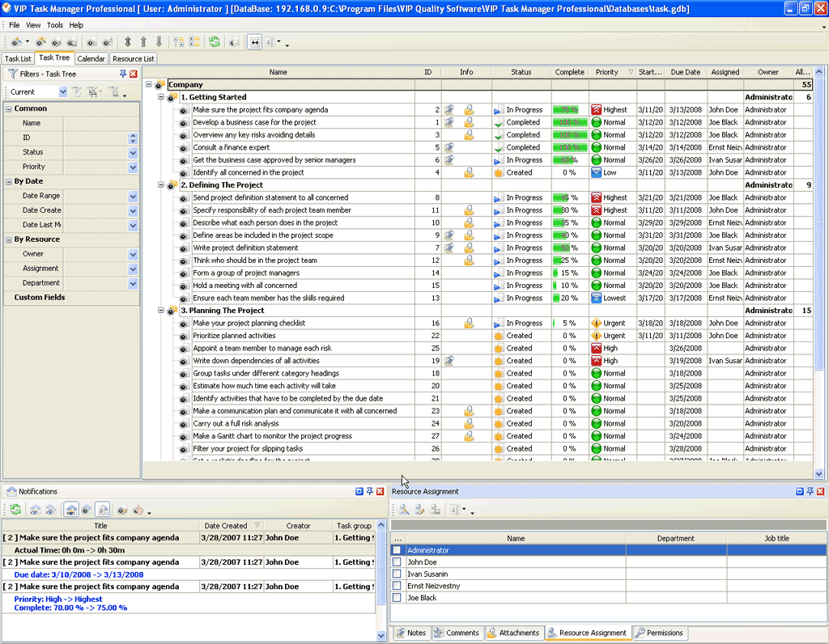Close the Filters - Task Tree panel
This screenshot has height=644, width=829.
(x=134, y=74)
